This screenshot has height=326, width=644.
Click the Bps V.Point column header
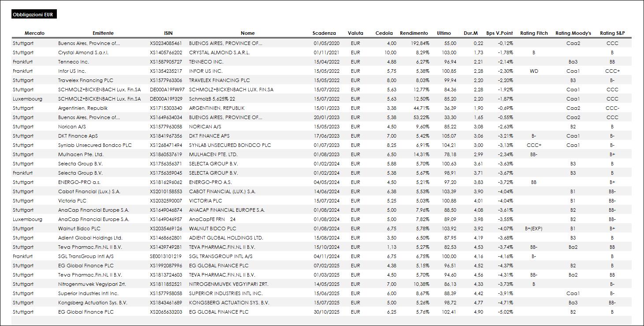499,33
